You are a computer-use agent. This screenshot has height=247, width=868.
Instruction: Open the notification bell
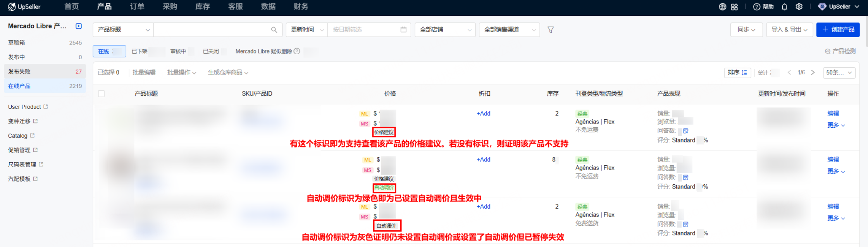(x=784, y=7)
